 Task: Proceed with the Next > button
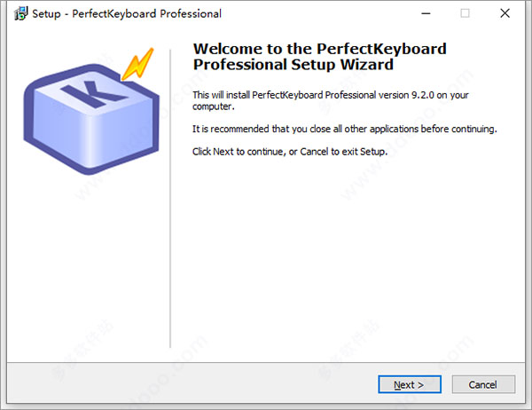(410, 384)
